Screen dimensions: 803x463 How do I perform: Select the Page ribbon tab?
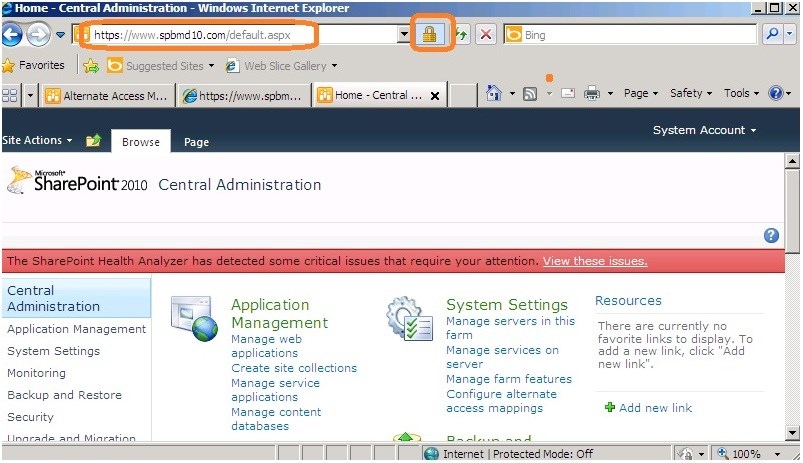196,142
